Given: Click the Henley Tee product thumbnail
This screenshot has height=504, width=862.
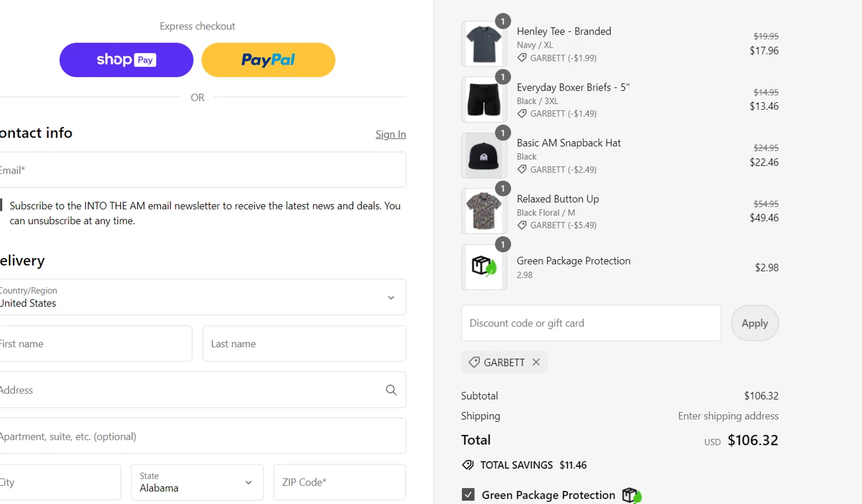Looking at the screenshot, I should click(x=484, y=44).
